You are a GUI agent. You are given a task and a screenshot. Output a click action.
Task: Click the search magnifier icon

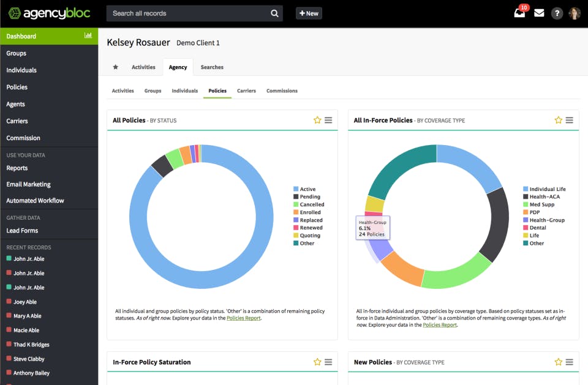[274, 13]
